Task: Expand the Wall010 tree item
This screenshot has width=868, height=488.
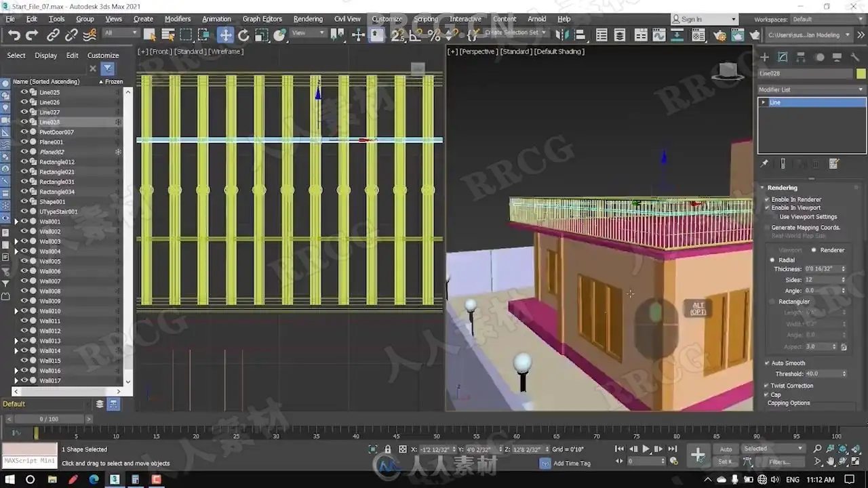Action: 16,311
